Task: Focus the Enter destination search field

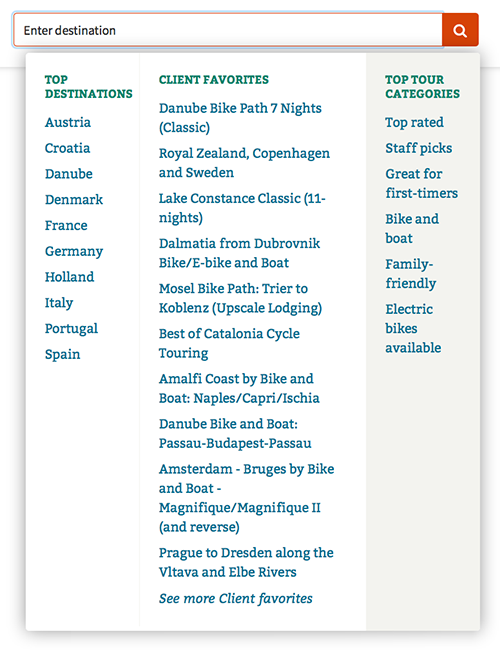Action: (228, 30)
